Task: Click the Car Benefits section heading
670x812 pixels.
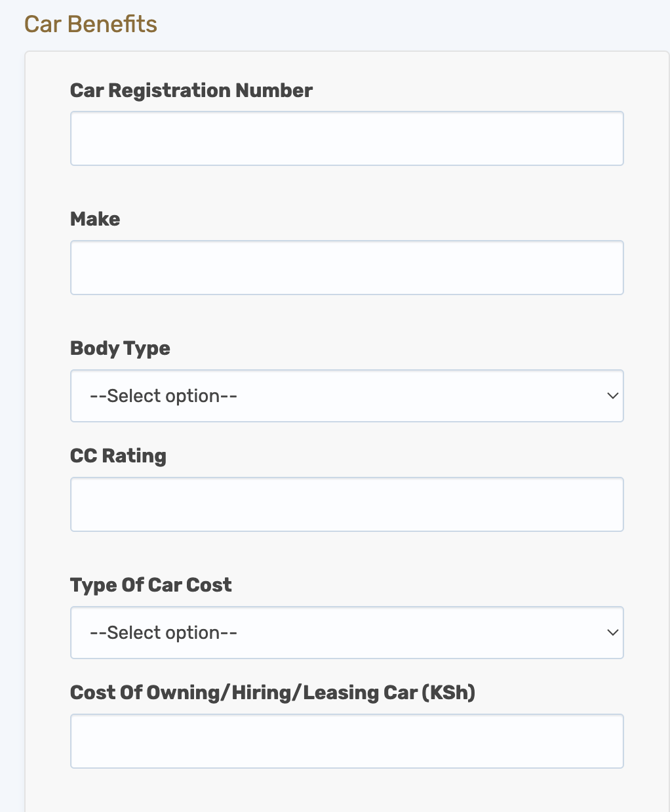Action: pyautogui.click(x=90, y=24)
